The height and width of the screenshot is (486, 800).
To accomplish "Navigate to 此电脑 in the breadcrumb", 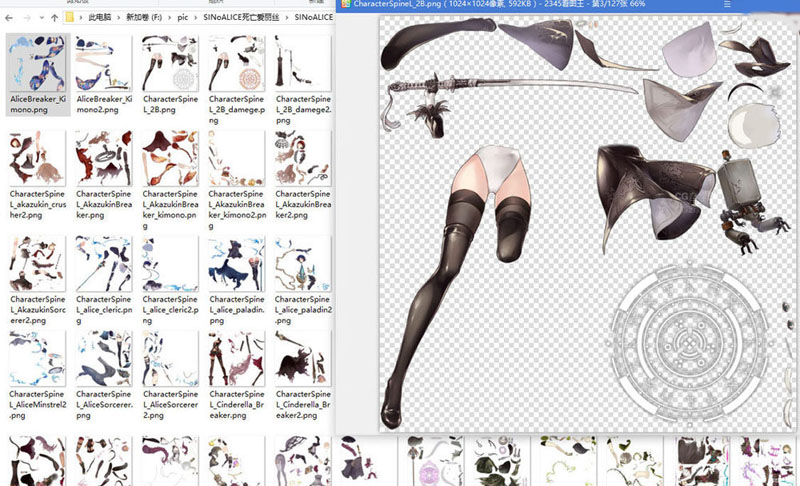I will tap(99, 17).
